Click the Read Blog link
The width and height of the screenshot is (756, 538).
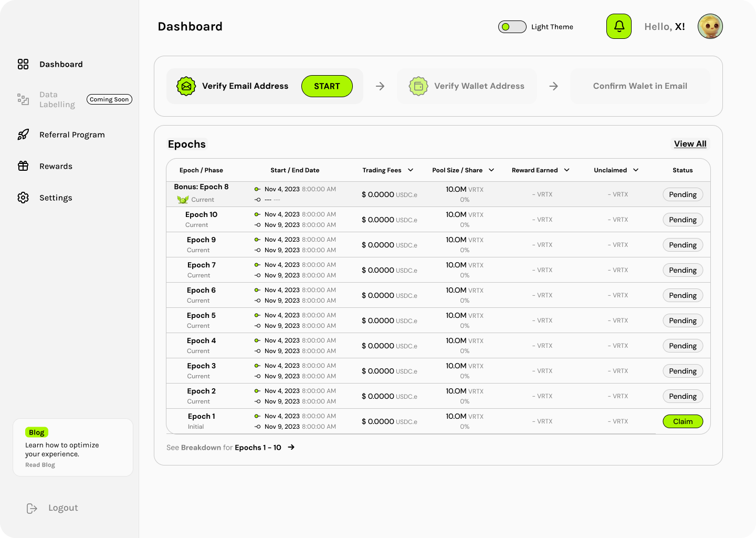(x=40, y=465)
